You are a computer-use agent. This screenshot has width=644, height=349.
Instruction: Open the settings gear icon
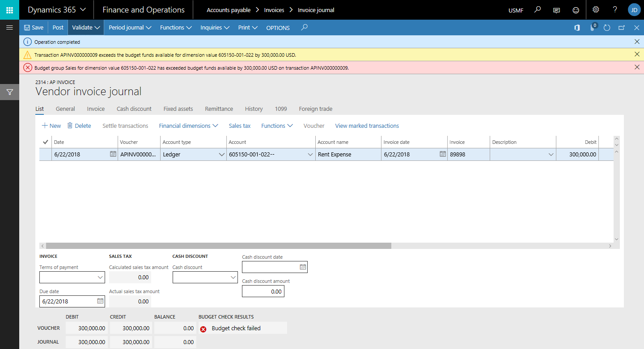pos(596,10)
